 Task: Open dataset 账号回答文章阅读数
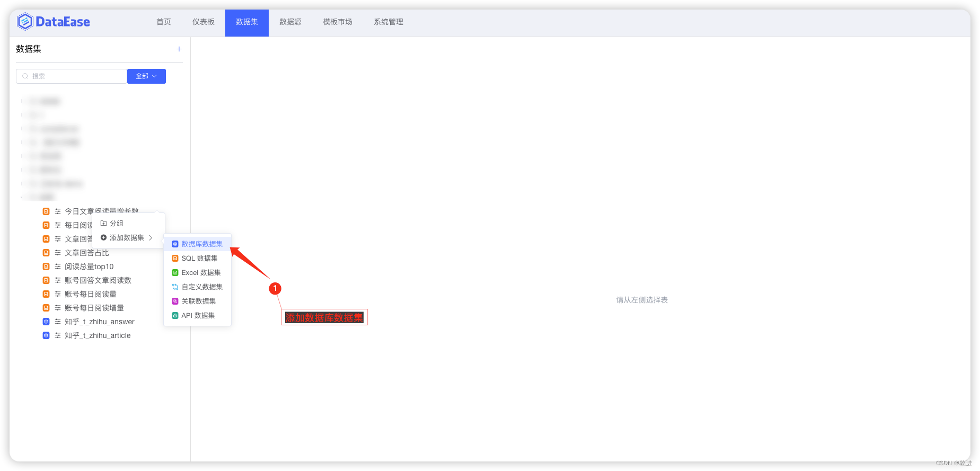pos(98,280)
